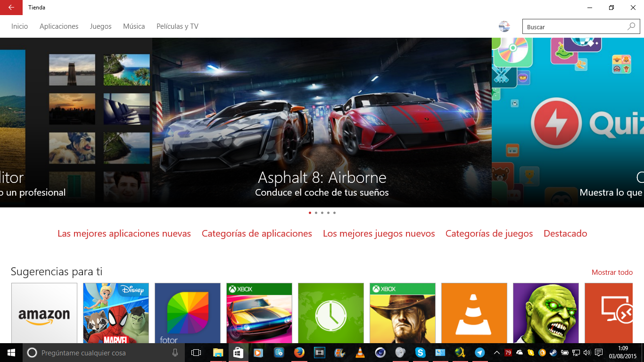
Task: Switch to the Juegos tab
Action: 101,26
